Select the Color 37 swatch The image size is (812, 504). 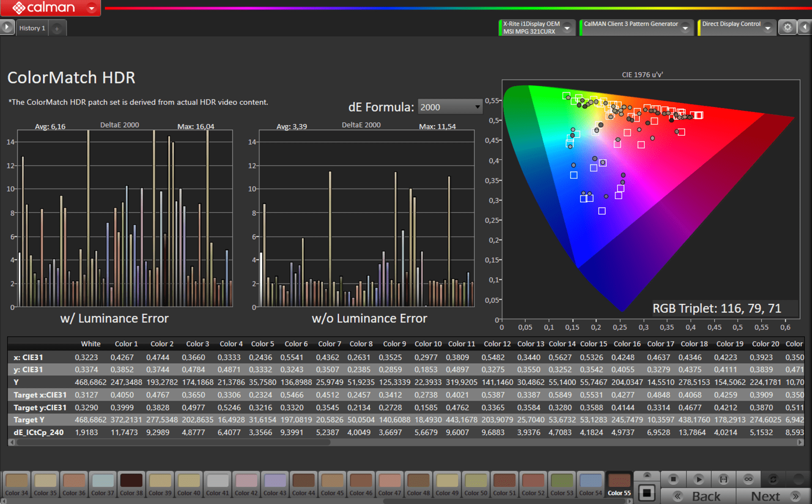pyautogui.click(x=103, y=485)
